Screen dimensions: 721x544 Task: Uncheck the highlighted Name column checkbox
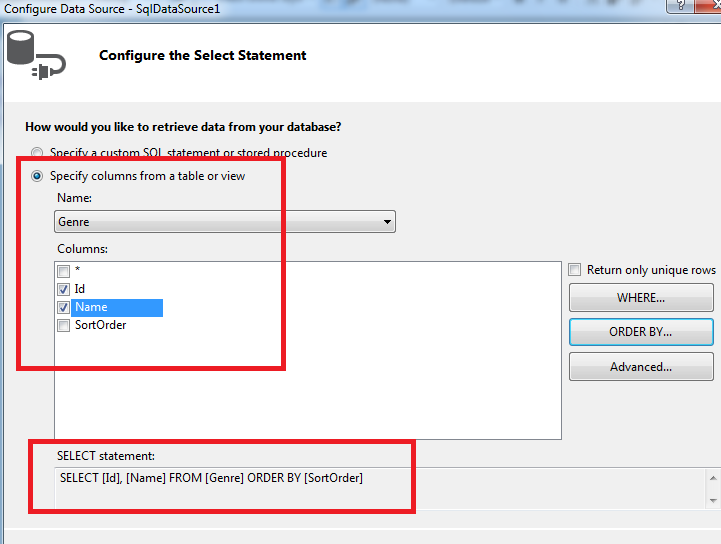click(64, 308)
